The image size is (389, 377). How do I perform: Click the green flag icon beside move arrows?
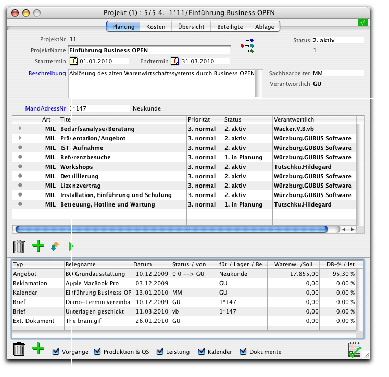[71, 247]
